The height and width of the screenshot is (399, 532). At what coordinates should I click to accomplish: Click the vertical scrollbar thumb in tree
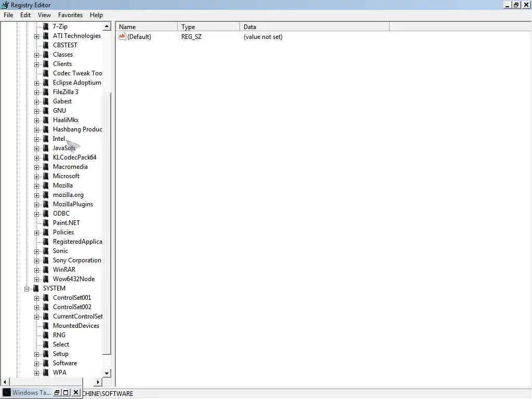point(107,223)
